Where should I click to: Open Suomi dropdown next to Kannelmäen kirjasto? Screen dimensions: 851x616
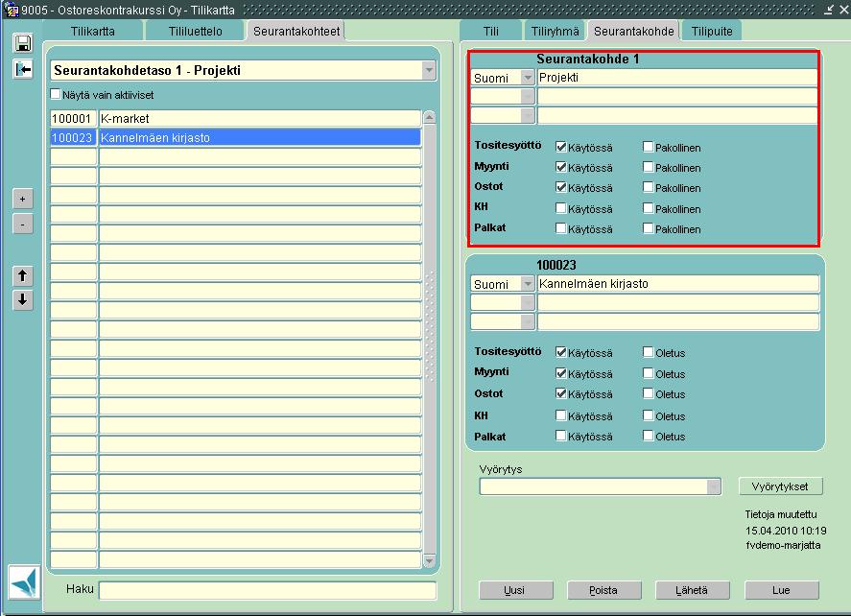pyautogui.click(x=527, y=284)
